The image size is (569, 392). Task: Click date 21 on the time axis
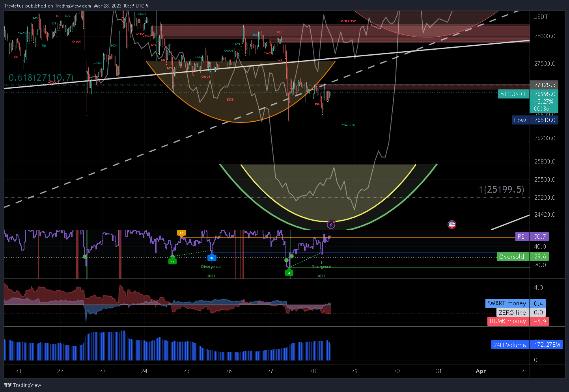pyautogui.click(x=18, y=371)
